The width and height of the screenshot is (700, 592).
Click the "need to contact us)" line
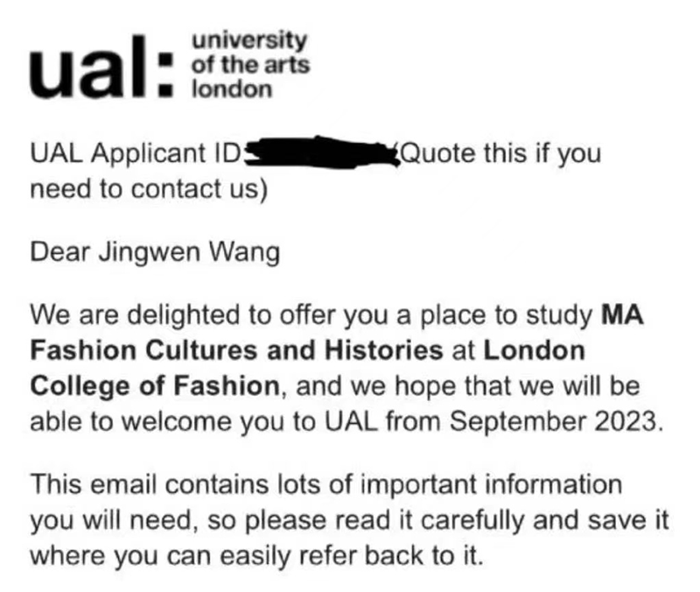pos(148,190)
